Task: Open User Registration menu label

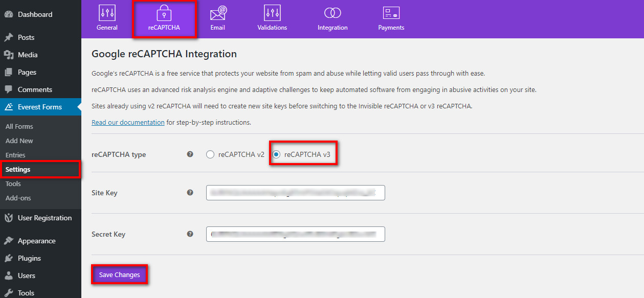Action: point(45,218)
